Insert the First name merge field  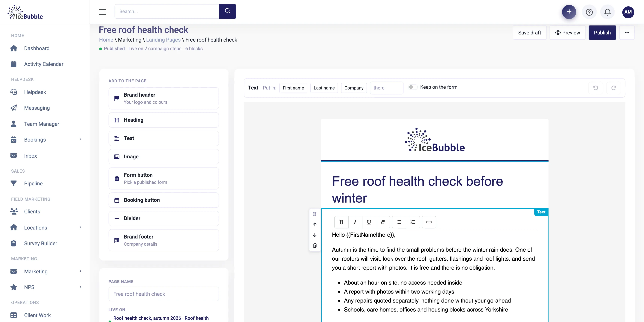click(293, 88)
